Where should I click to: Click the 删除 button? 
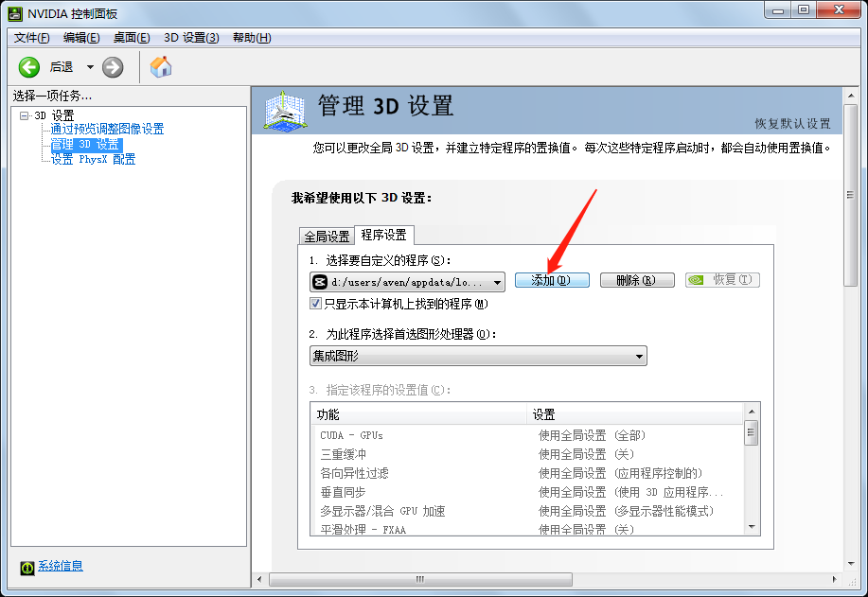(636, 280)
